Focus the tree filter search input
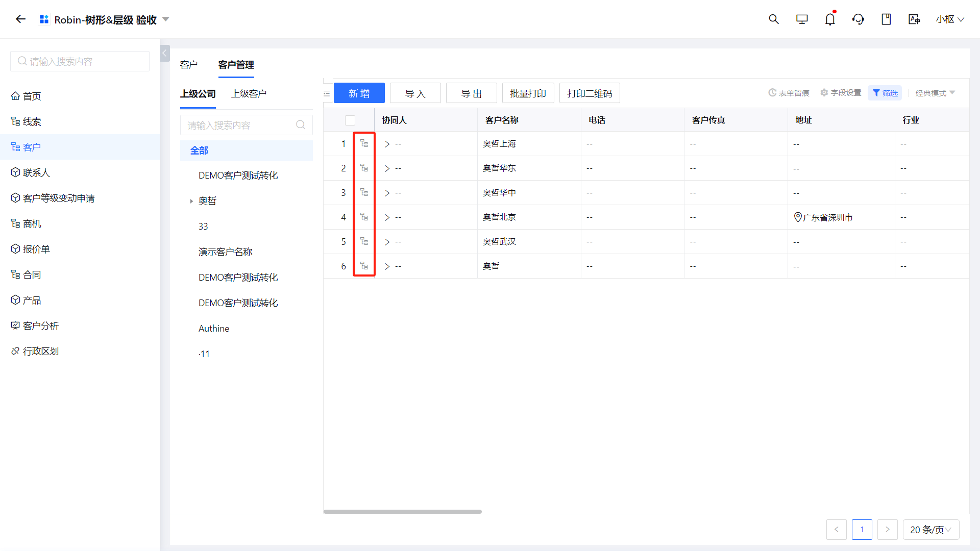This screenshot has height=551, width=980. click(247, 125)
